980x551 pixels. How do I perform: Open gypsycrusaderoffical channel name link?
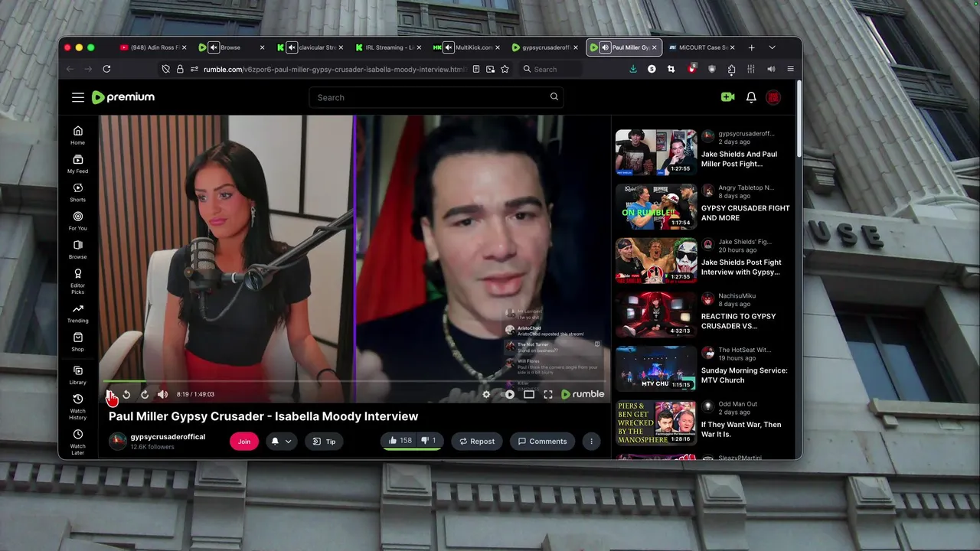click(168, 437)
